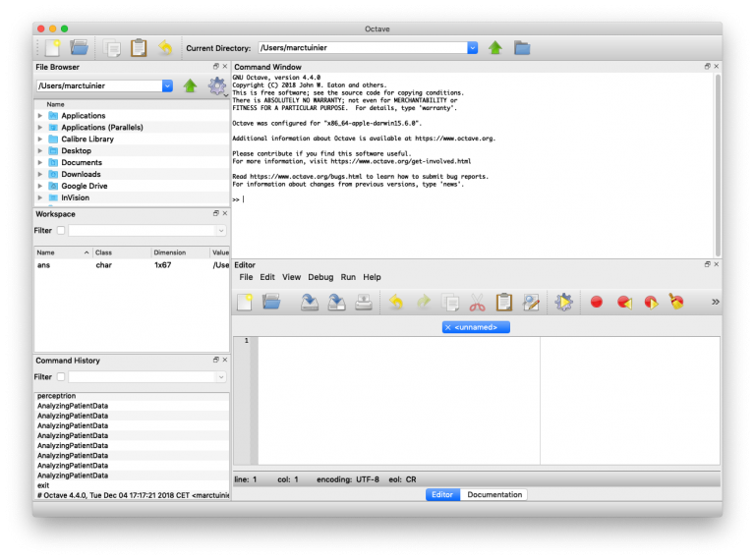This screenshot has height=560, width=755.
Task: Close the <unnamed> editor tab
Action: click(x=448, y=327)
